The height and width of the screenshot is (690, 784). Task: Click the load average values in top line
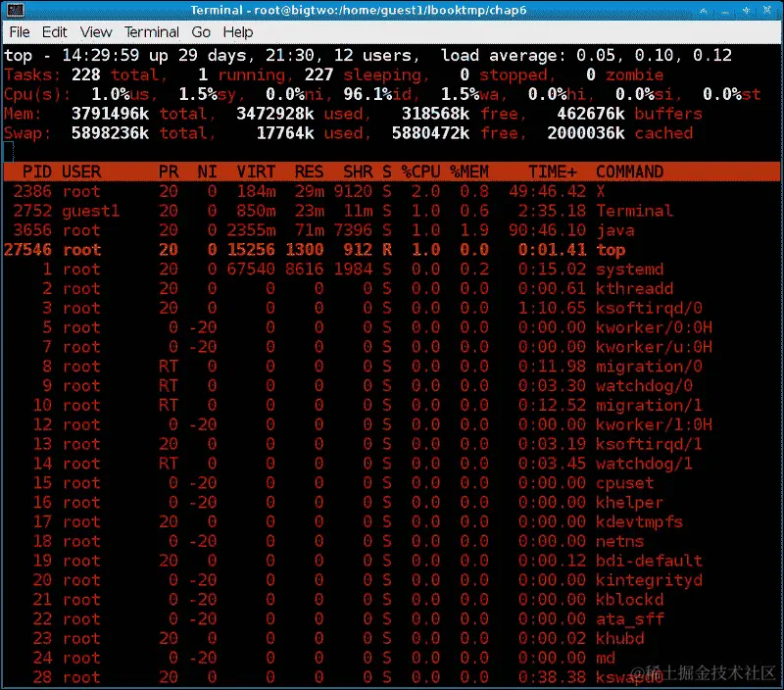[x=654, y=55]
